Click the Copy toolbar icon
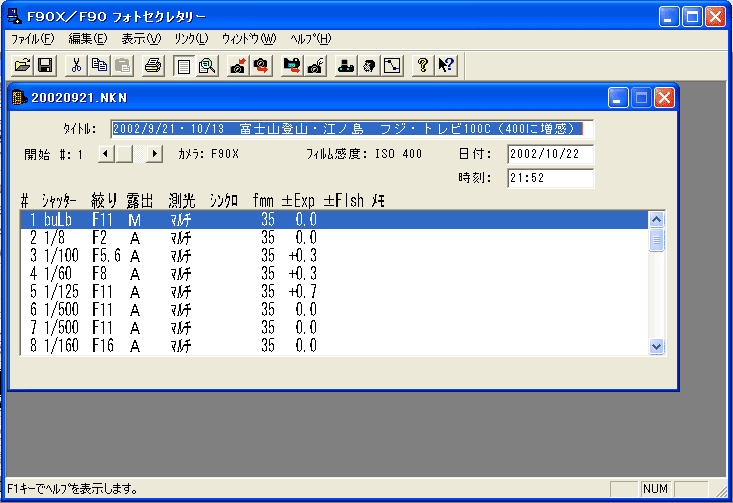The width and height of the screenshot is (733, 503). [x=99, y=65]
